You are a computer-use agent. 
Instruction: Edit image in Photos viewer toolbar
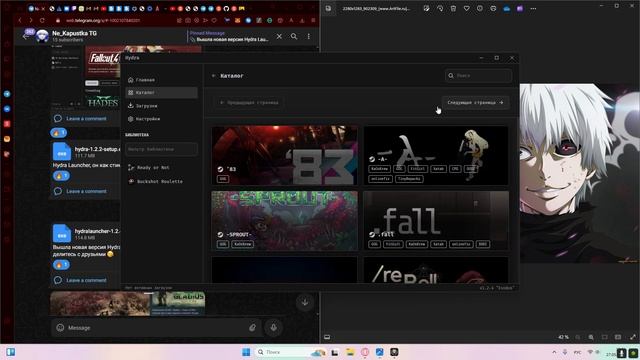click(427, 8)
